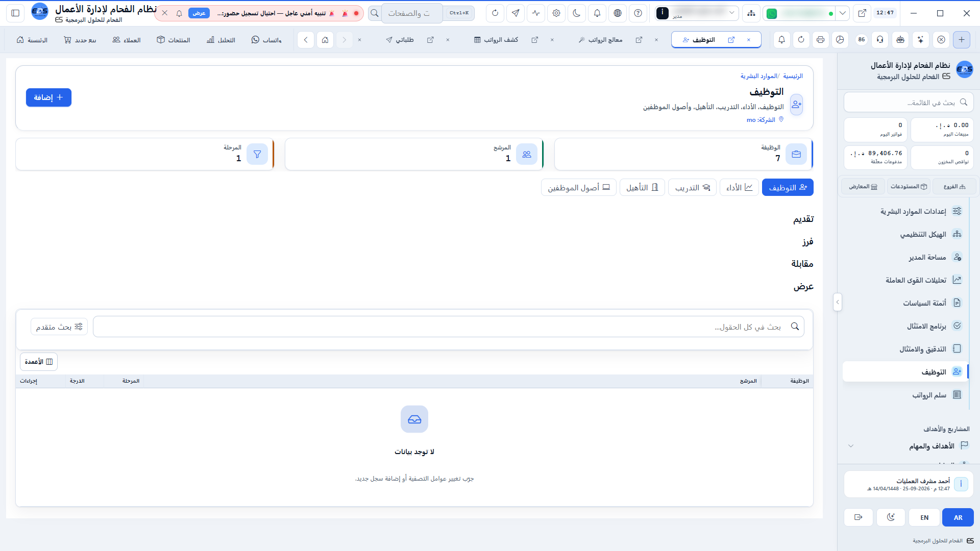Open the الرئيسية breadcrumb link
Image resolution: width=980 pixels, height=551 pixels.
(793, 76)
